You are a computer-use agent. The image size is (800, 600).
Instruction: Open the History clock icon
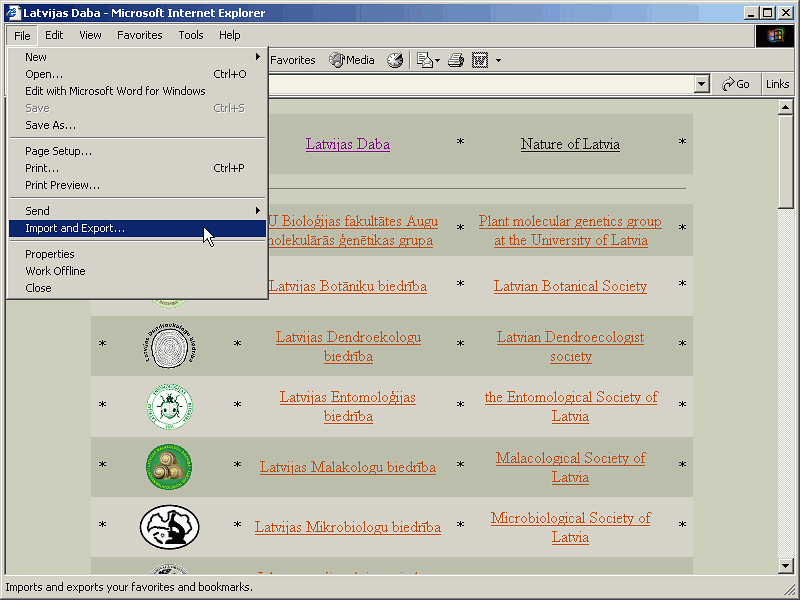(x=395, y=60)
